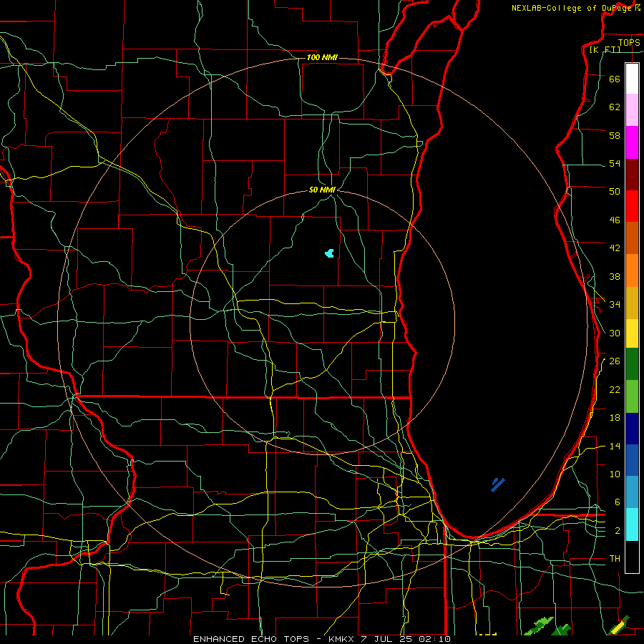This screenshot has height=644, width=644.
Task: Click the '58' scale label
Action: (x=615, y=135)
